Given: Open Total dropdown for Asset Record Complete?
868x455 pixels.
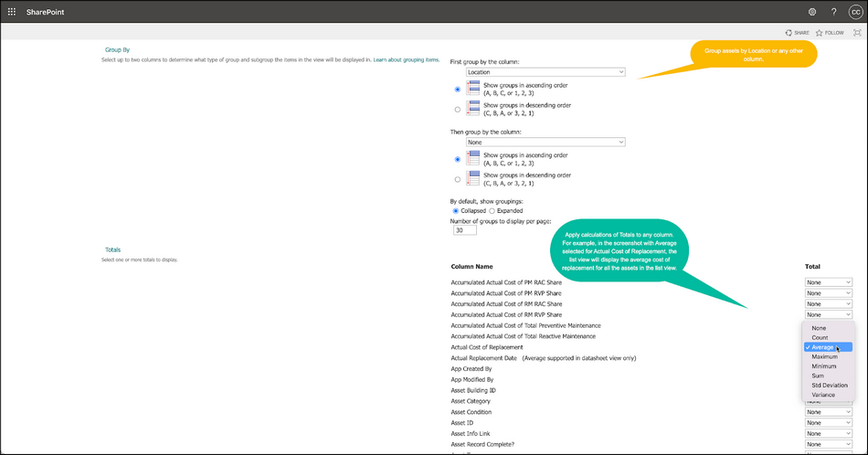Looking at the screenshot, I should tap(828, 444).
